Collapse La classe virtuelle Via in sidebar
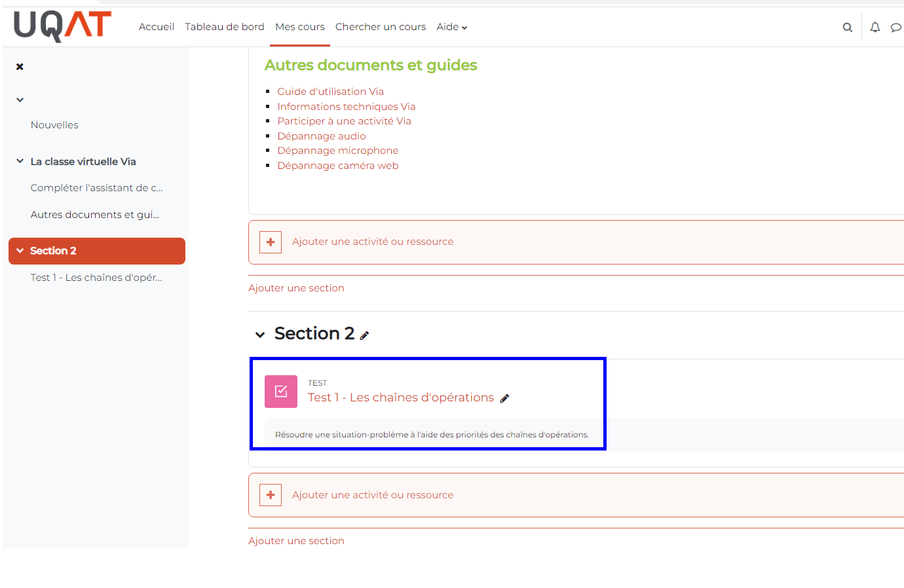Viewport: 904px width, 588px height. pyautogui.click(x=20, y=161)
